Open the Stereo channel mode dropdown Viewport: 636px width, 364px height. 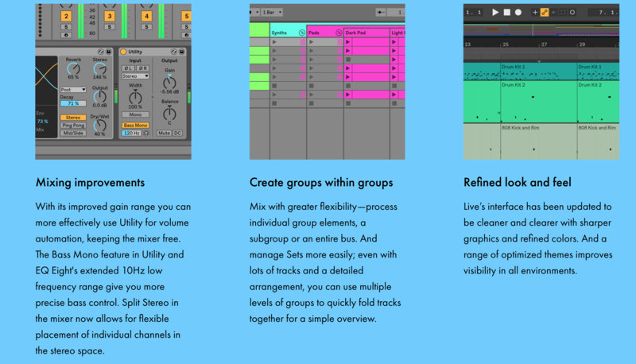(134, 76)
